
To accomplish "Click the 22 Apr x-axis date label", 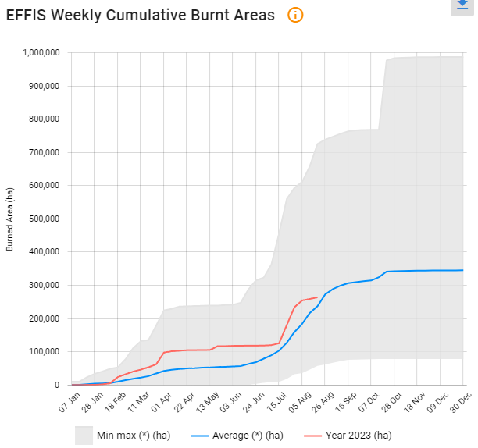I will tap(184, 402).
